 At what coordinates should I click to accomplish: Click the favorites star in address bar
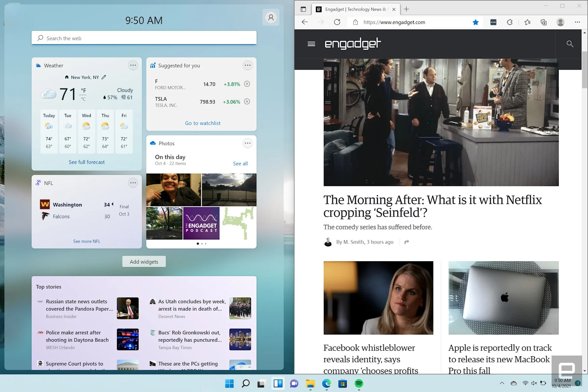point(475,22)
